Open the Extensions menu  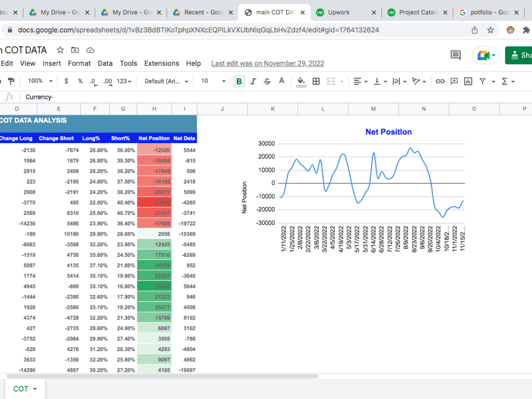162,63
